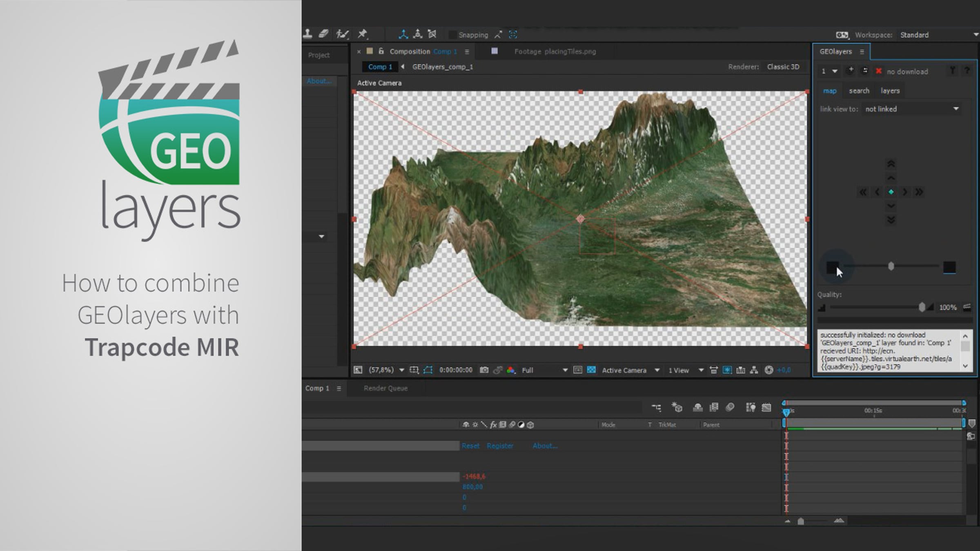Open the Render Queue tab
Image resolution: width=980 pixels, height=551 pixels.
click(385, 388)
